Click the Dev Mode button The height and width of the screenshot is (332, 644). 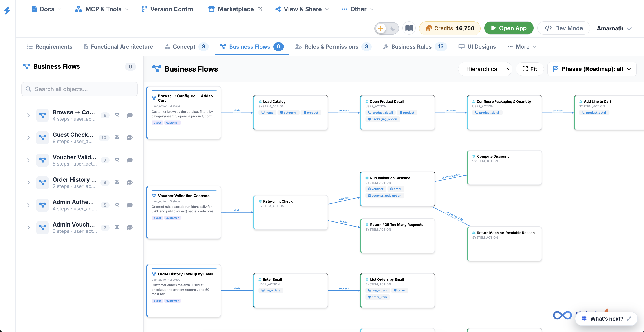564,28
